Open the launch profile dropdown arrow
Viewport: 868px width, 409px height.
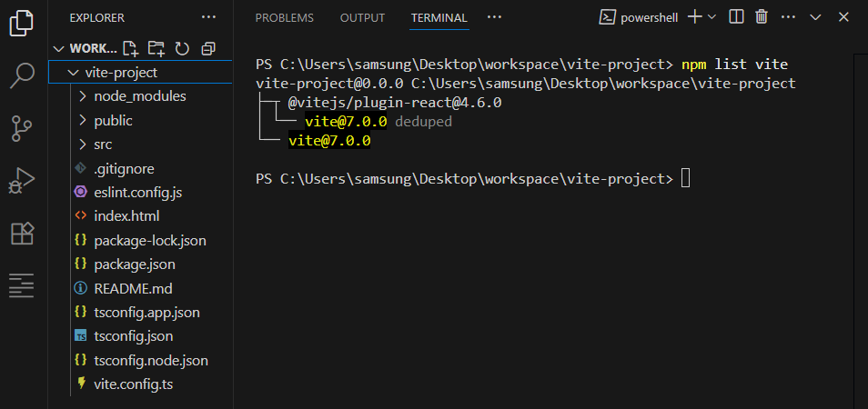(x=712, y=17)
